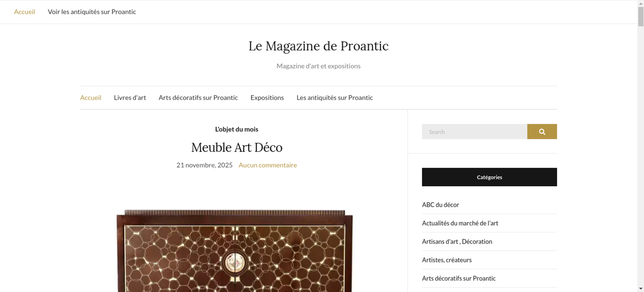Open the Expositions menu item

[267, 98]
